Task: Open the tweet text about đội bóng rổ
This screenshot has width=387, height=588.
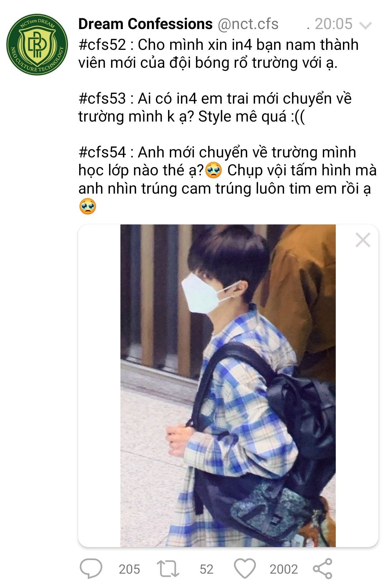Action: pyautogui.click(x=218, y=54)
